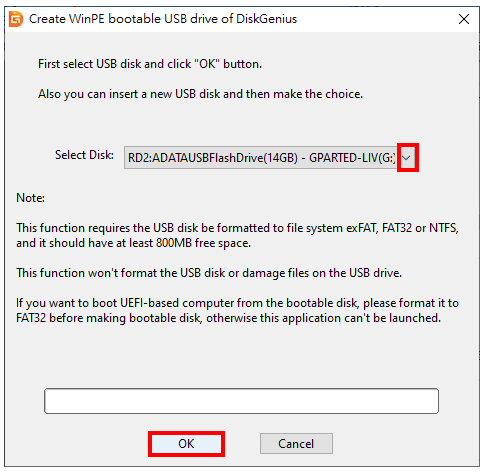487x473 pixels.
Task: Click the "at least 800MB free space" line
Action: click(133, 243)
